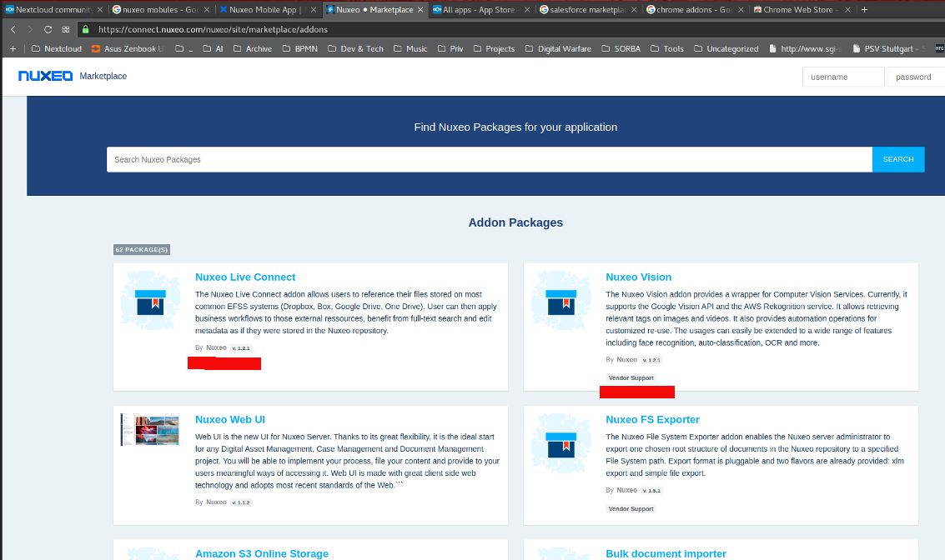The height and width of the screenshot is (560, 945).
Task: Click the Nuxeo Web UI screenshot thumbnail
Action: point(150,429)
